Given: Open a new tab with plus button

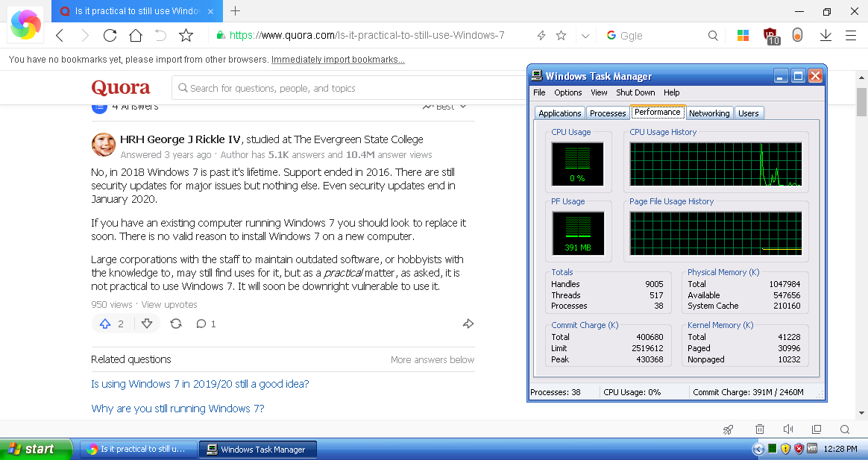Looking at the screenshot, I should point(235,10).
